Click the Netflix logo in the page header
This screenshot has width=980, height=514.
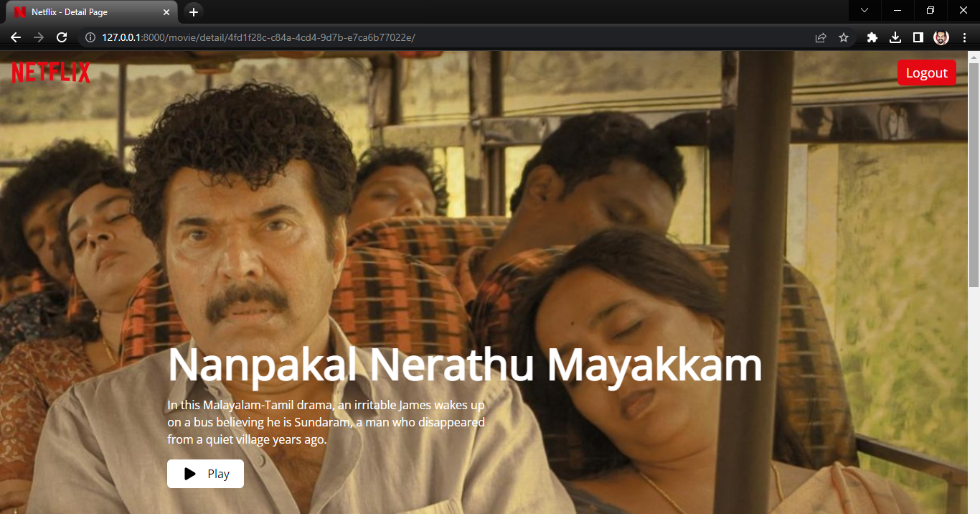[x=51, y=73]
